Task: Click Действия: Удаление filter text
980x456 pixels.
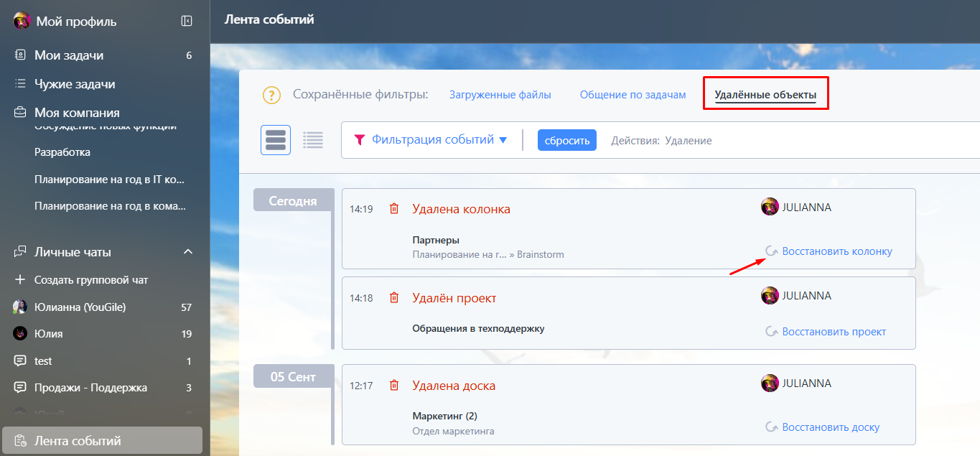Action: (661, 141)
